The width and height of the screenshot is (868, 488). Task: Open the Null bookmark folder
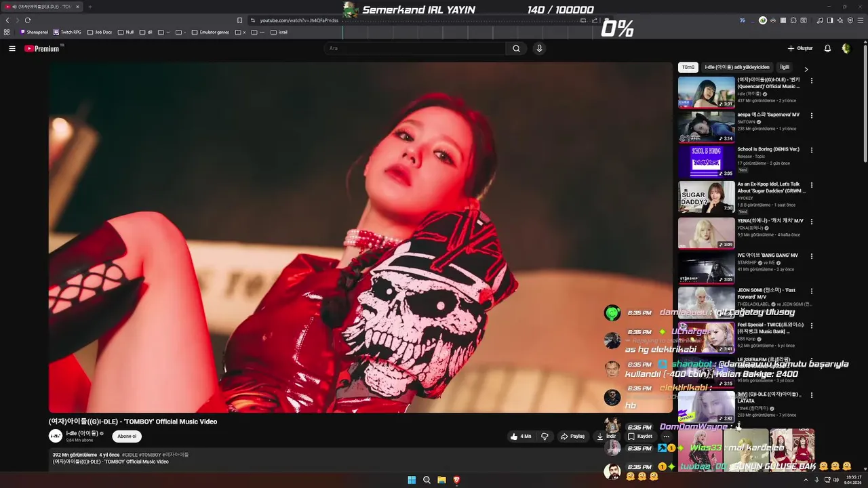125,32
